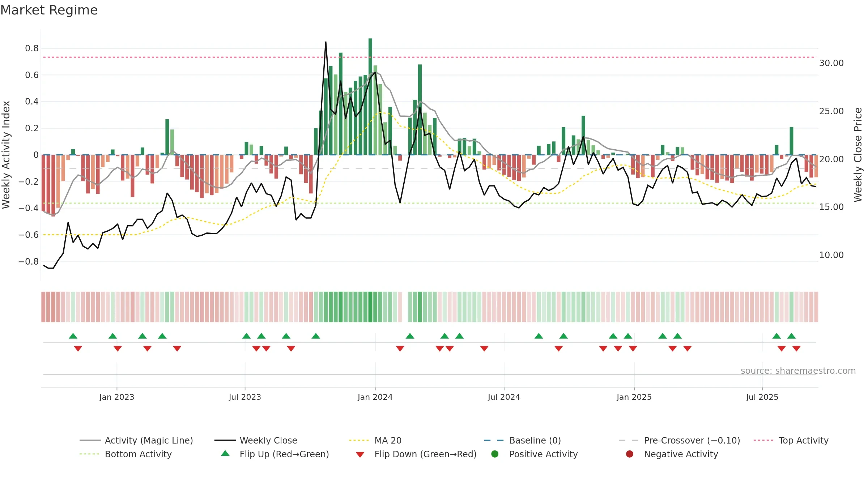Click the first green flip-up marker before Jan 2023
The width and height of the screenshot is (868, 488).
point(73,336)
